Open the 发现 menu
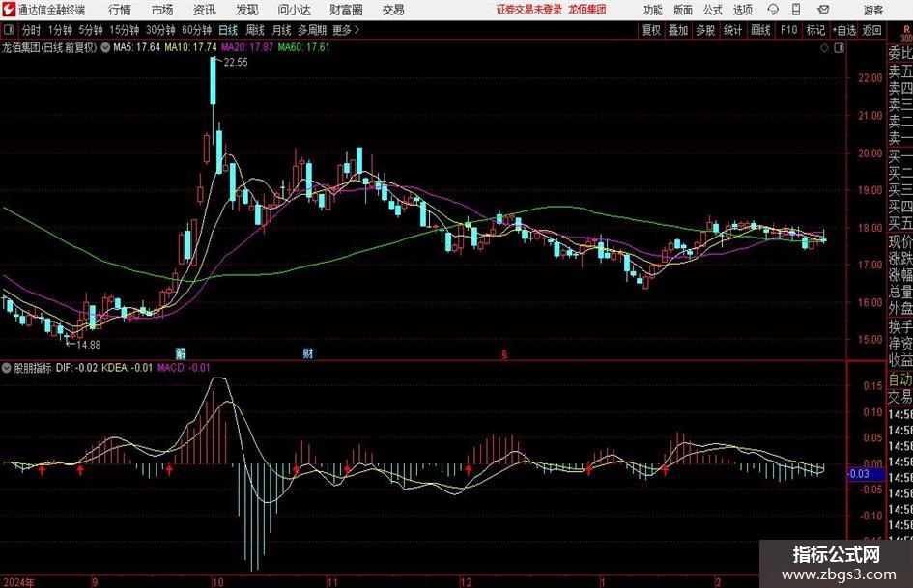This screenshot has width=913, height=588. click(247, 10)
